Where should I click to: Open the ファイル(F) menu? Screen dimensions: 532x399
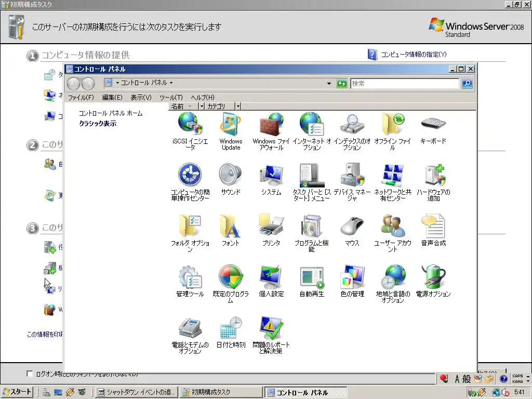(x=81, y=97)
